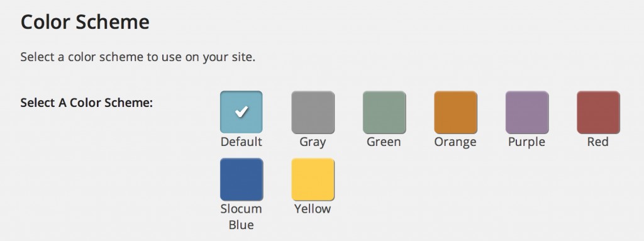The height and width of the screenshot is (241, 644).
Task: Choose the Purple color scheme swatch
Action: [x=527, y=112]
